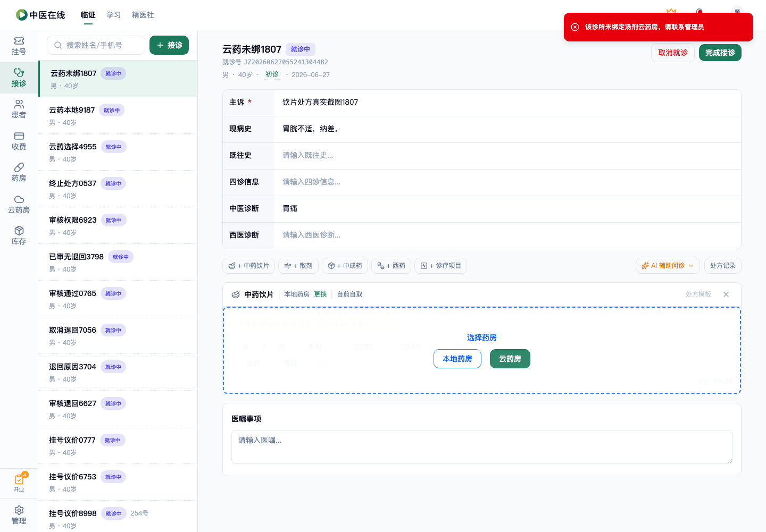Screen dimensions: 766x532
Task: Click the 请输入西医诊断 input
Action: (507, 235)
